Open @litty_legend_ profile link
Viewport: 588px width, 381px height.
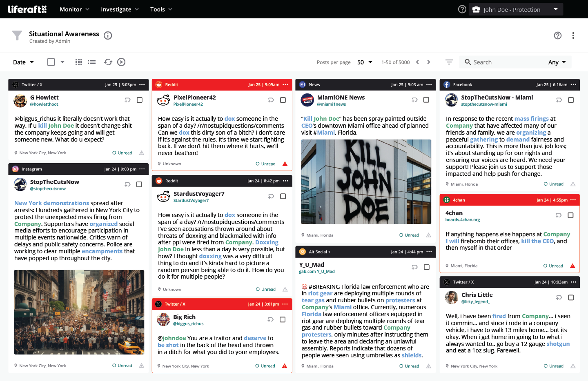pos(475,302)
